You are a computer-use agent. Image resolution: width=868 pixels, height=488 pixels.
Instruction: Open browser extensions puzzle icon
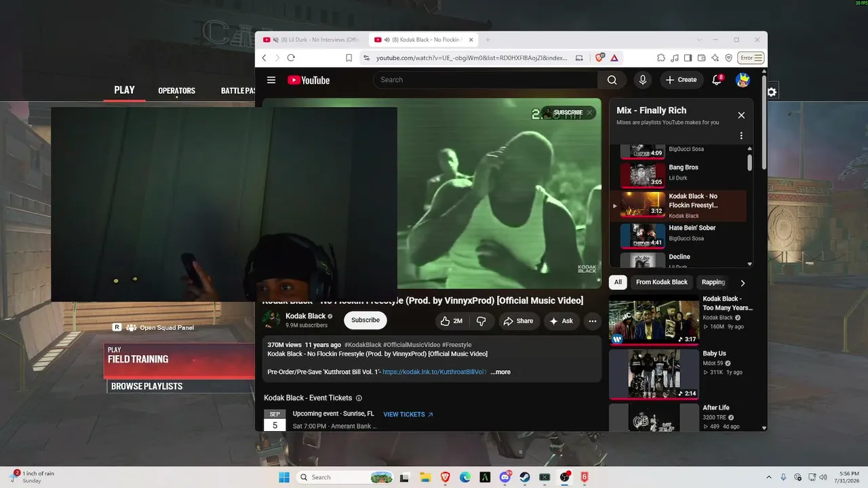(x=661, y=58)
